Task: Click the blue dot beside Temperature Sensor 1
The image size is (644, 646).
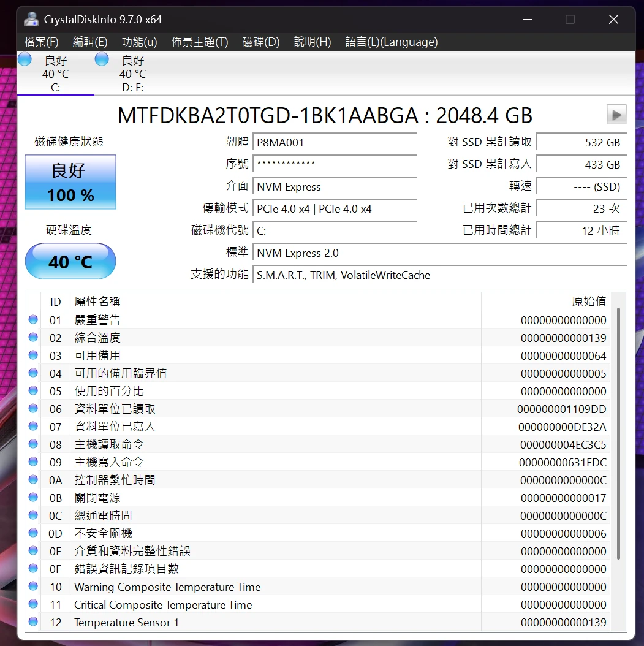Action: (32, 623)
